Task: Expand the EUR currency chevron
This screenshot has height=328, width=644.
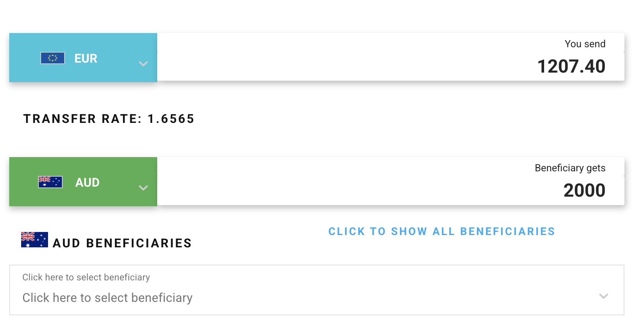Action: coord(143,64)
